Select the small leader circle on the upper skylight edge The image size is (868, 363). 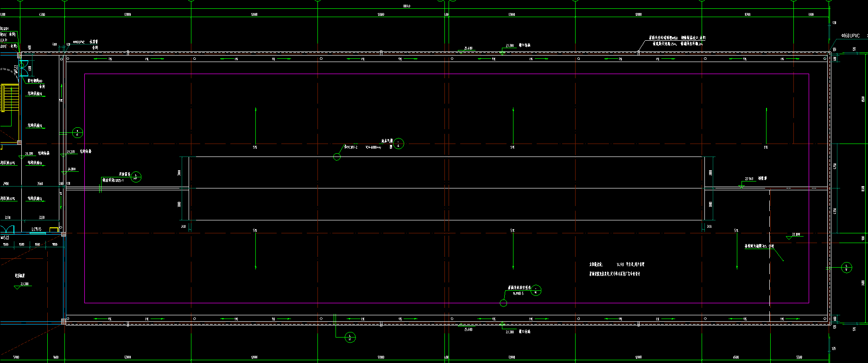337,157
